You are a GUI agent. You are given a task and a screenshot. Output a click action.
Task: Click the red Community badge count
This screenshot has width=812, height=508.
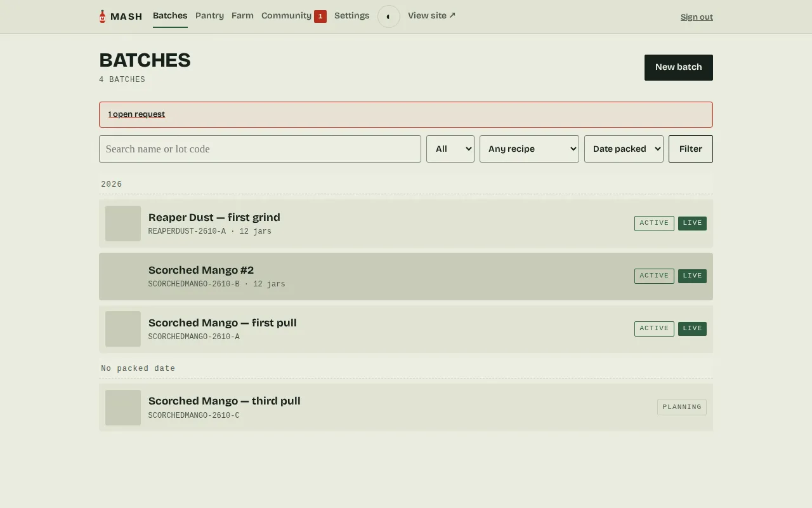click(320, 17)
